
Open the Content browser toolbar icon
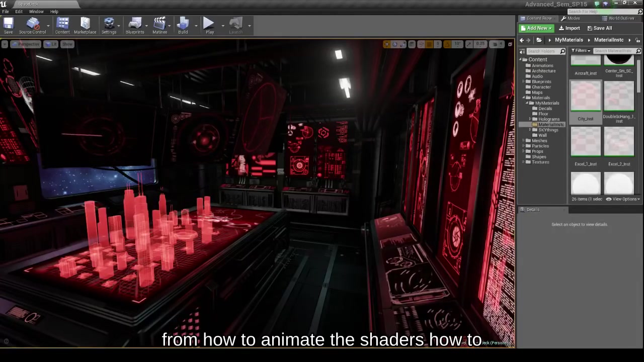[x=62, y=26]
